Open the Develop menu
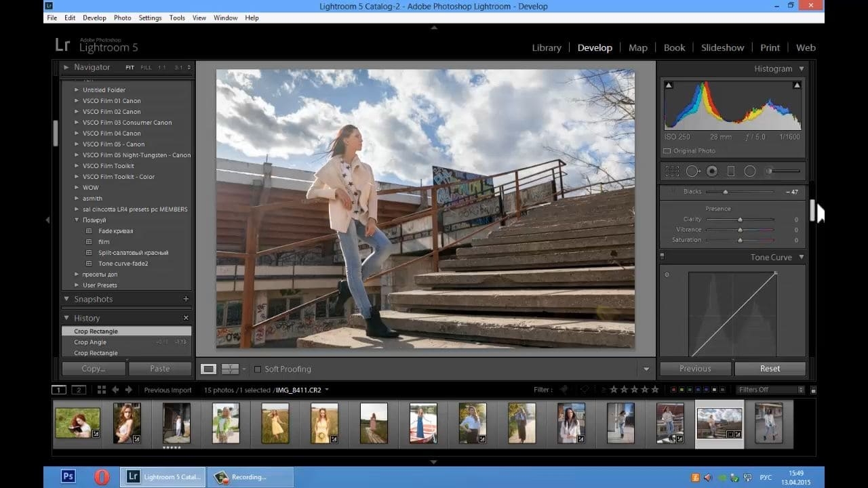Image resolution: width=868 pixels, height=488 pixels. click(x=94, y=18)
